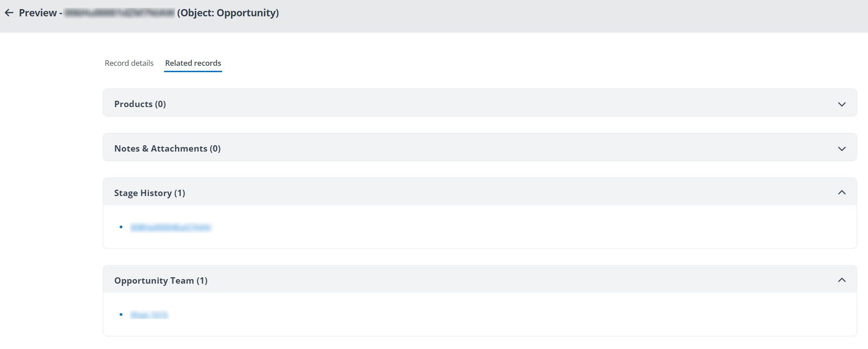Collapse the Stage History section chevron
The height and width of the screenshot is (349, 868).
(x=842, y=192)
